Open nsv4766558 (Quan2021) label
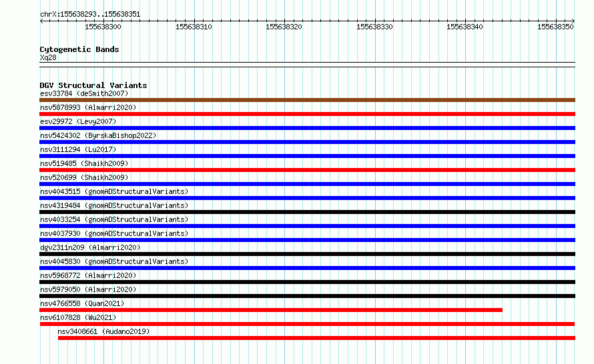Image resolution: width=594 pixels, height=364 pixels. click(x=82, y=303)
